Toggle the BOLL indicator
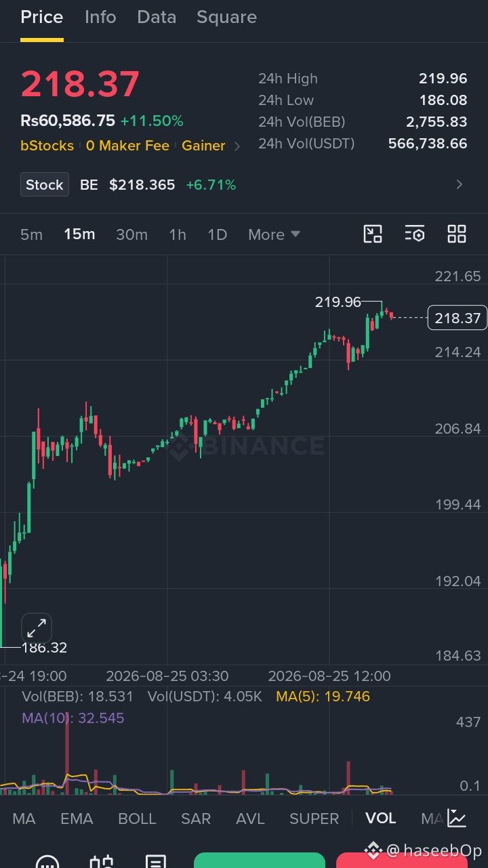Viewport: 488px width, 868px height. coord(137,819)
